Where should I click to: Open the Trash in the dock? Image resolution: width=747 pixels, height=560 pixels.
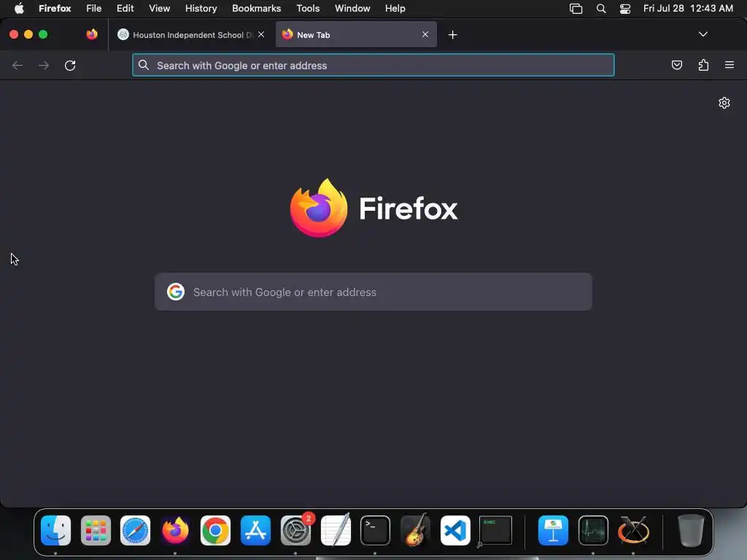click(x=691, y=530)
